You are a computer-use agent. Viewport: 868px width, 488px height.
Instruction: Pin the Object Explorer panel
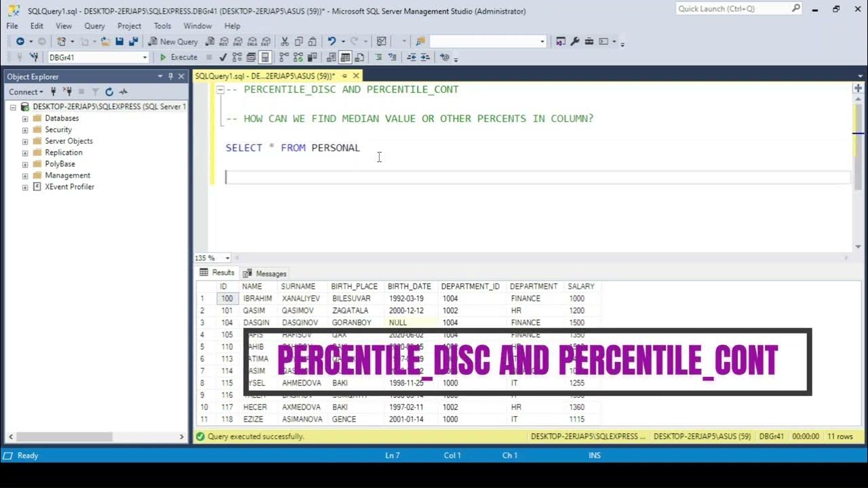point(171,77)
